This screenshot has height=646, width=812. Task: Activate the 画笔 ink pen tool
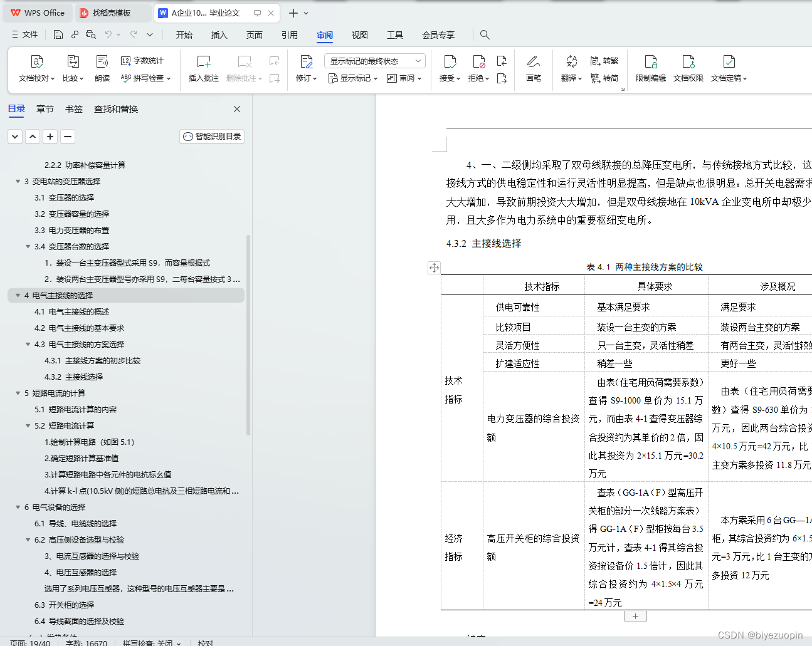coord(533,69)
